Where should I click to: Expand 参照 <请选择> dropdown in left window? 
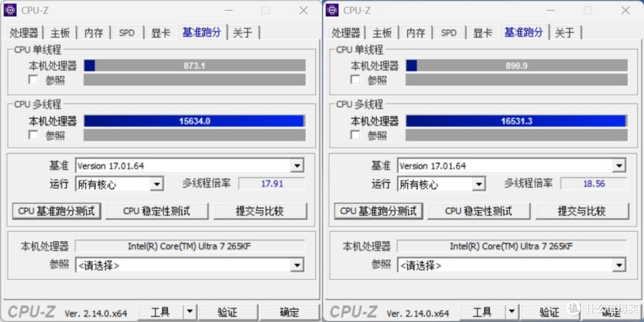pyautogui.click(x=297, y=265)
